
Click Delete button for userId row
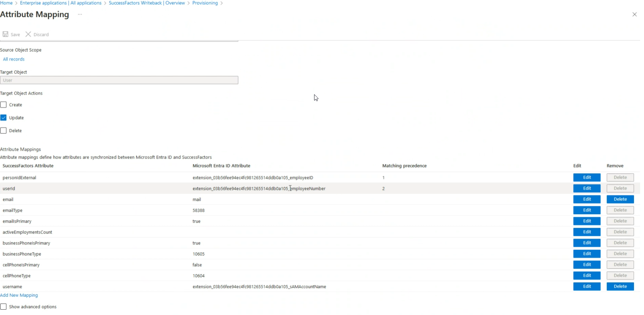coord(620,188)
